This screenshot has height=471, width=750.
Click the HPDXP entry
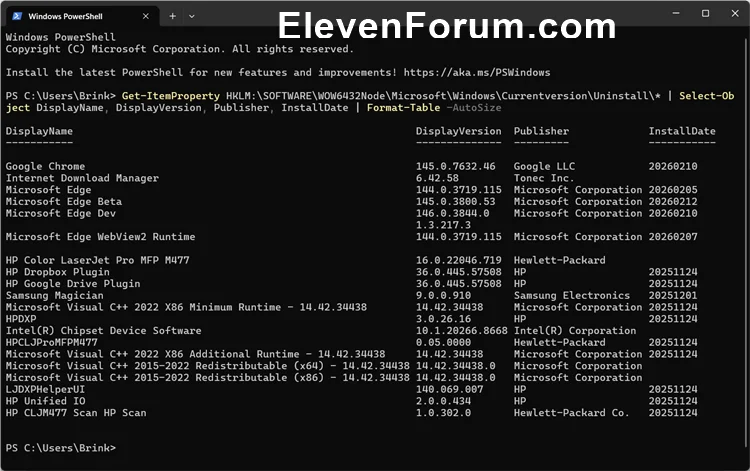(21, 319)
